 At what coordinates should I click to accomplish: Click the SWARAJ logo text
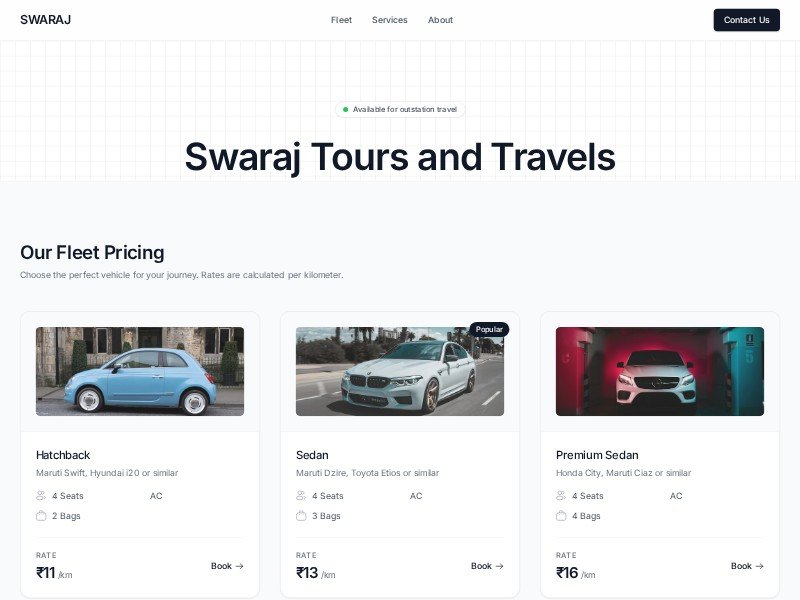tap(45, 20)
